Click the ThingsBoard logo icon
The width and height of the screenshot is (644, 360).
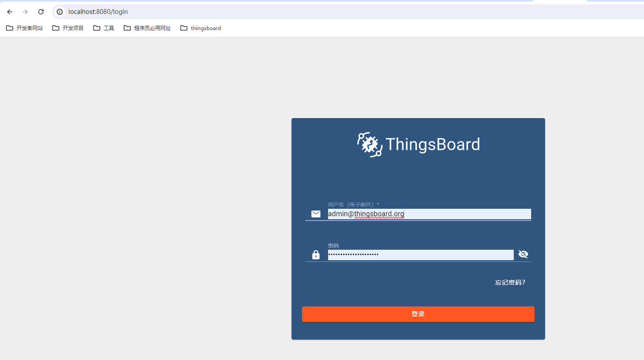[369, 144]
